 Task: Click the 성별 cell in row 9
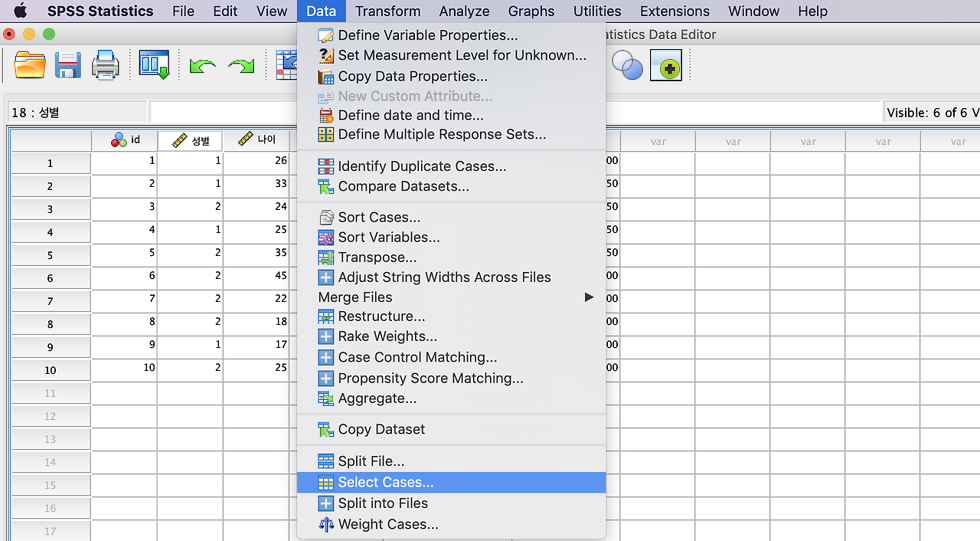click(x=190, y=347)
